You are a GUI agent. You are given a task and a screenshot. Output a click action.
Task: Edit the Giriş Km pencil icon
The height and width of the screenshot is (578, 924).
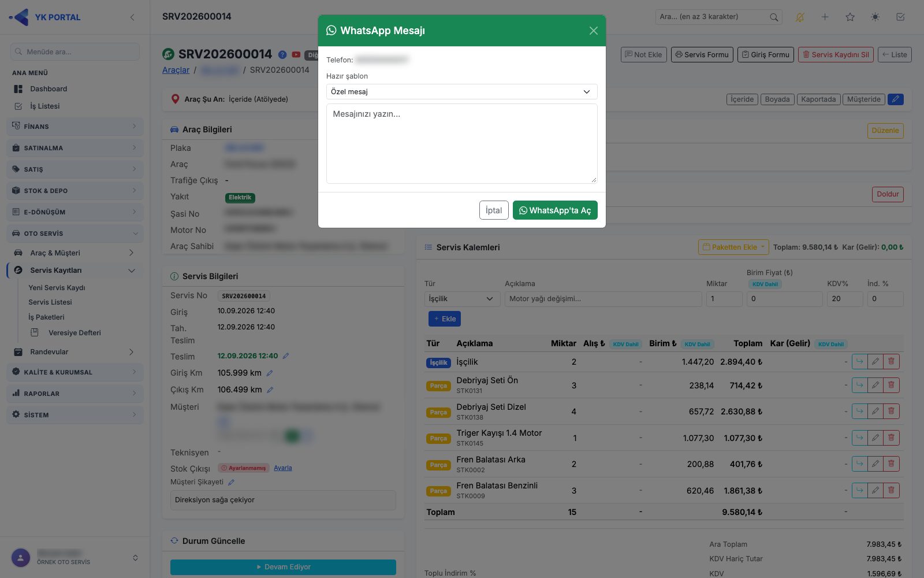[x=270, y=373]
